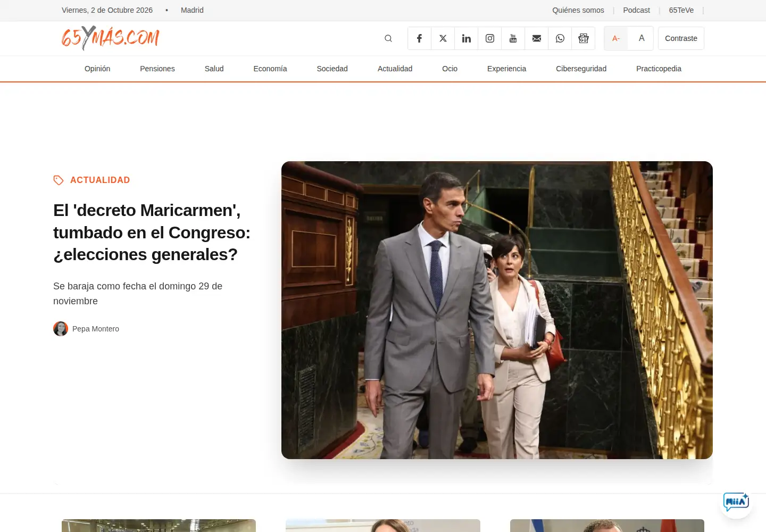Screen dimensions: 766x532
Task: Open author Pepa Montero's name link
Action: coord(96,329)
